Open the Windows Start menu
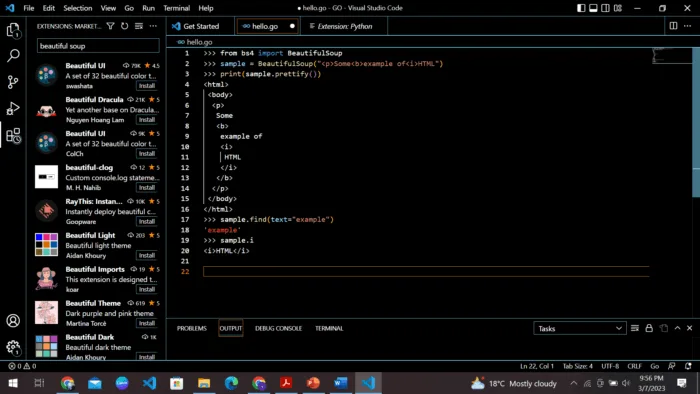 tap(13, 383)
